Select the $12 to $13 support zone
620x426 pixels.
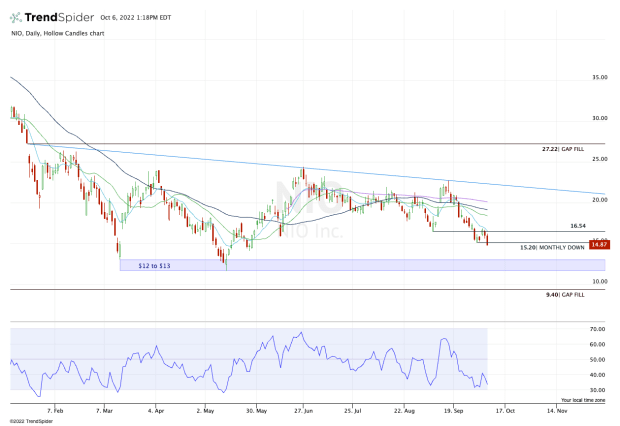tap(300, 265)
